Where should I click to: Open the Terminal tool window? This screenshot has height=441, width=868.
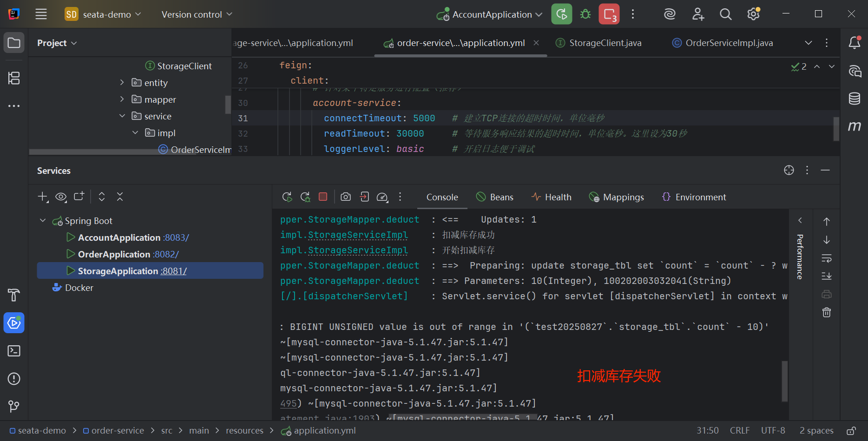[14, 351]
